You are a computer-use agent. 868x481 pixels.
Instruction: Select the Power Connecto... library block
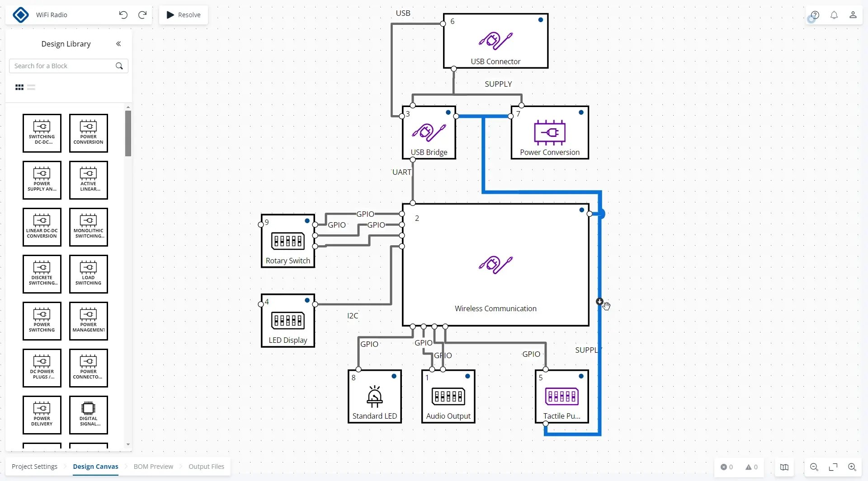tap(89, 368)
